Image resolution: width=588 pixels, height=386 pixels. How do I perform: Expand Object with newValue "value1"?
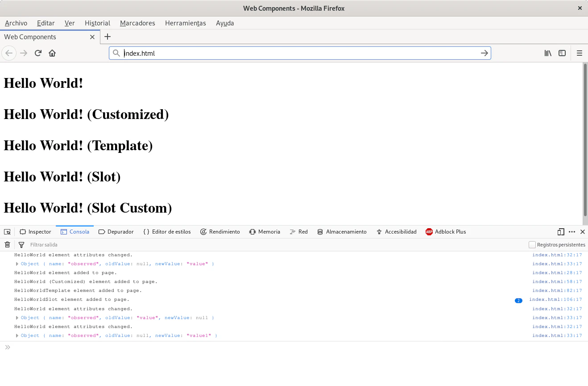(x=17, y=336)
